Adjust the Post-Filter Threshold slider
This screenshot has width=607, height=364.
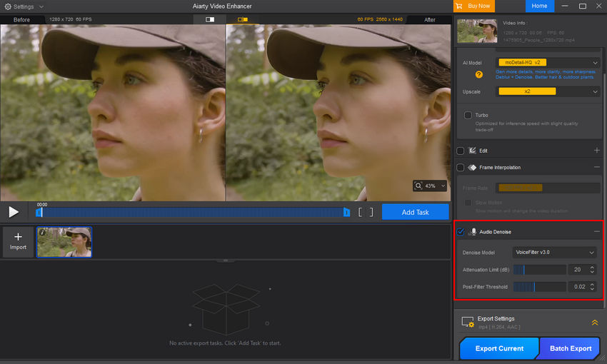tap(540, 287)
